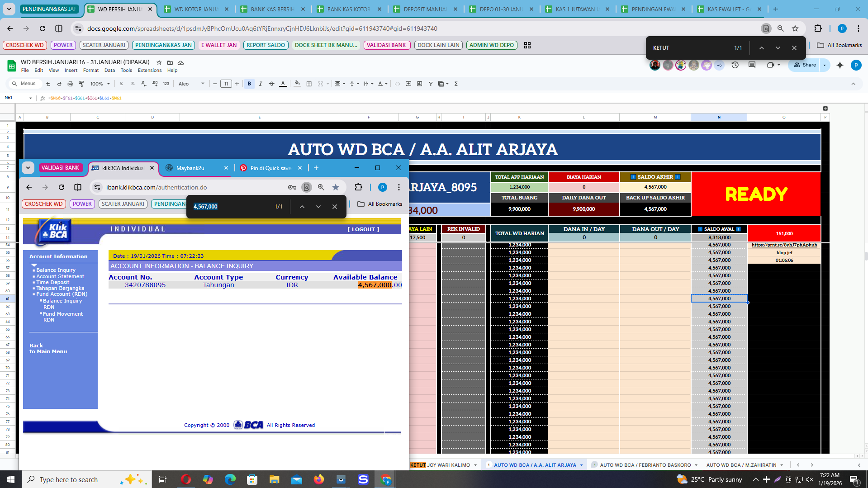
Task: Toggle bold formatting in Sheets
Action: point(249,84)
